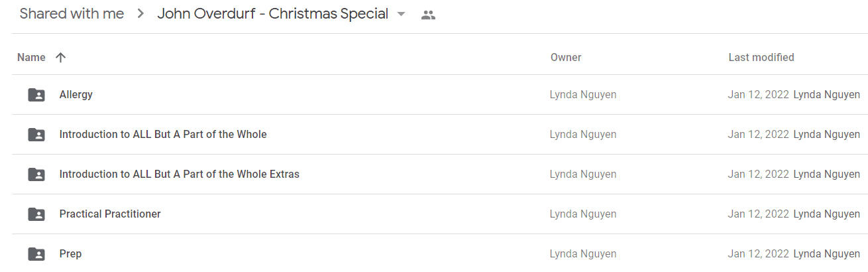This screenshot has height=272, width=868.
Task: Sort by Last modified column header
Action: 761,58
